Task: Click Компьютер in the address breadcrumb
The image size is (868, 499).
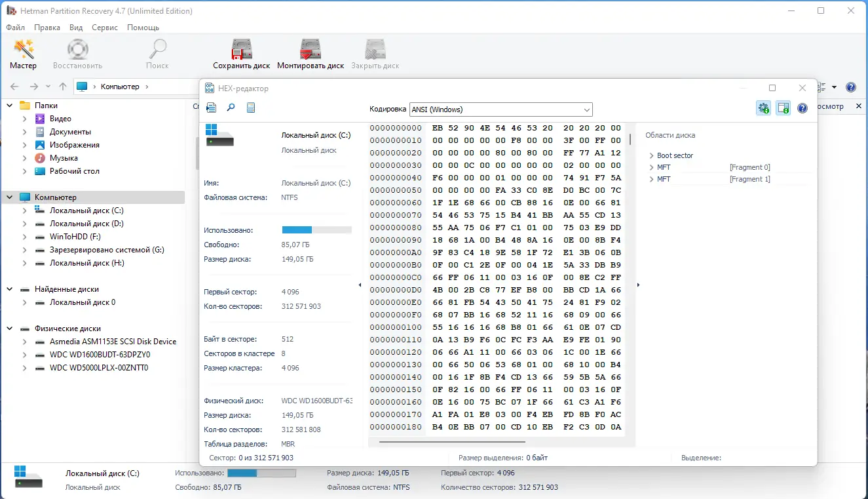Action: pos(120,87)
